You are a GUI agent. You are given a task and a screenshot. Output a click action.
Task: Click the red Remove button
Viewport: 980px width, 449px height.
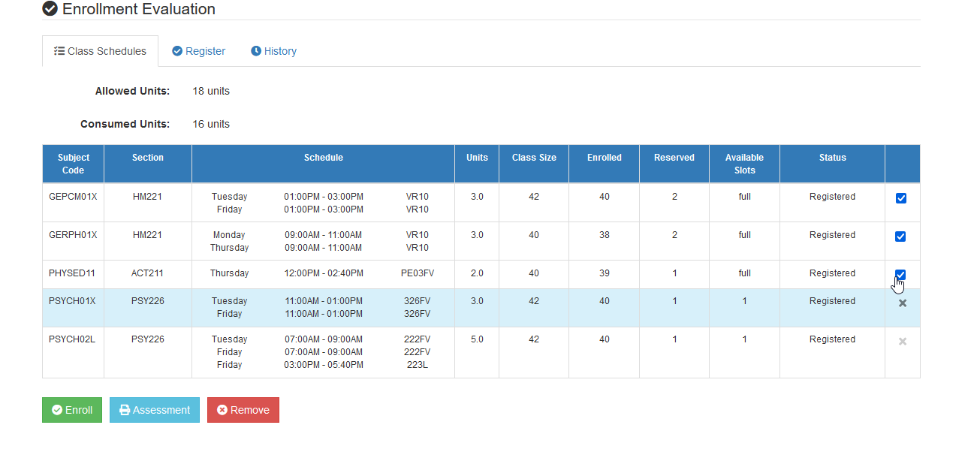point(243,410)
